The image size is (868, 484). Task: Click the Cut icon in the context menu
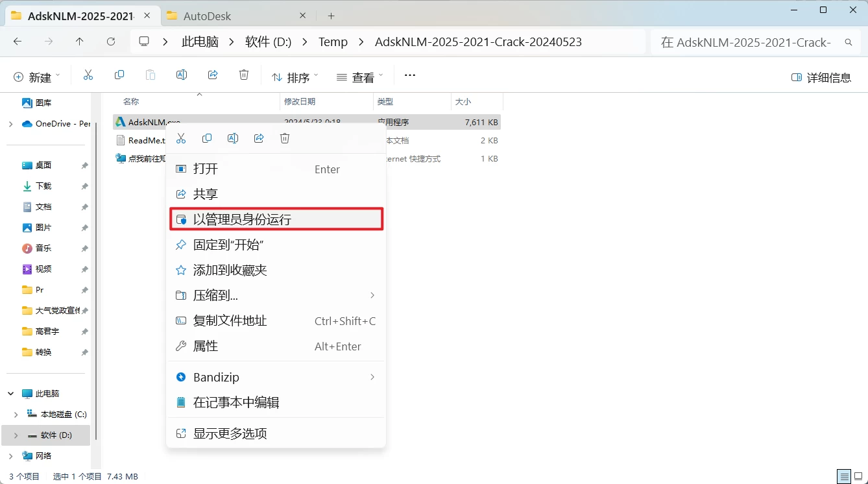pos(181,138)
